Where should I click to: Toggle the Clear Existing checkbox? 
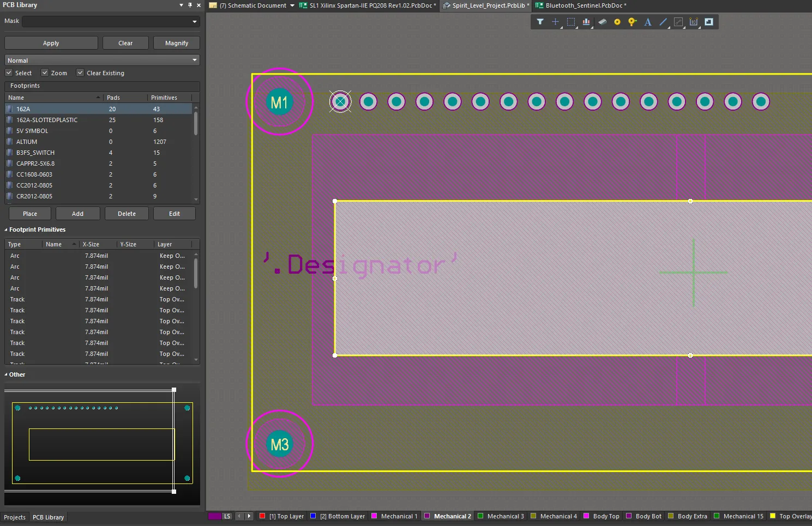pos(80,72)
